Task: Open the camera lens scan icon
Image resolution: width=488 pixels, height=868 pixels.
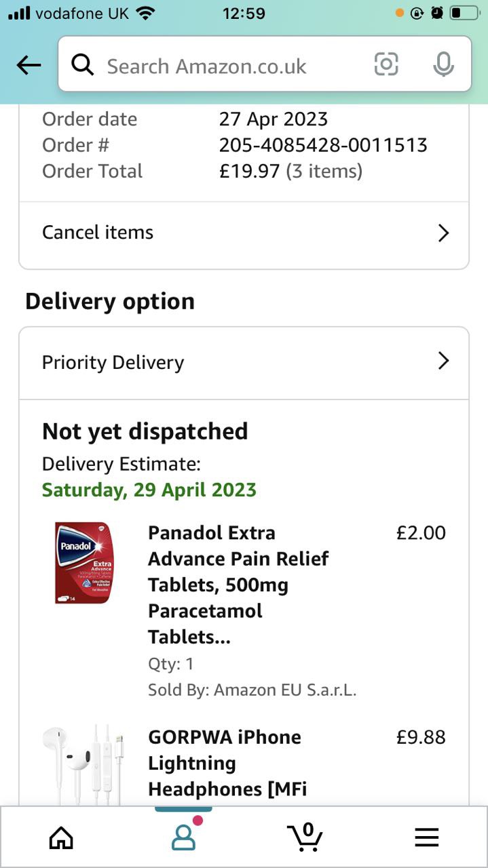Action: (386, 64)
